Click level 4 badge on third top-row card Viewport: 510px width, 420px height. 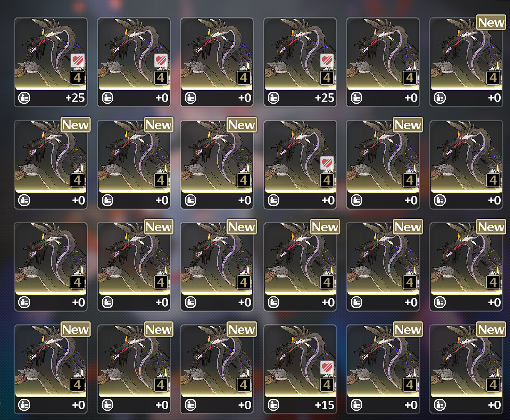244,78
